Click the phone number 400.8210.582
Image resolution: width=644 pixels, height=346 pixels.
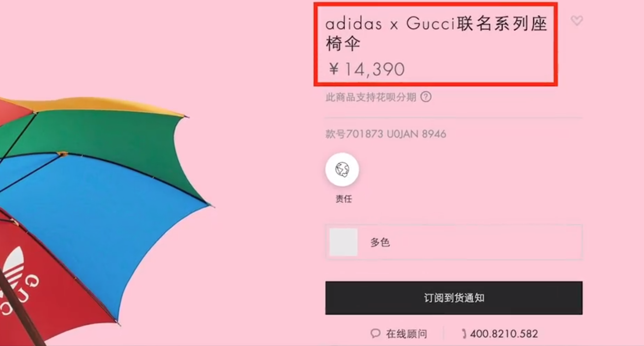pyautogui.click(x=504, y=334)
